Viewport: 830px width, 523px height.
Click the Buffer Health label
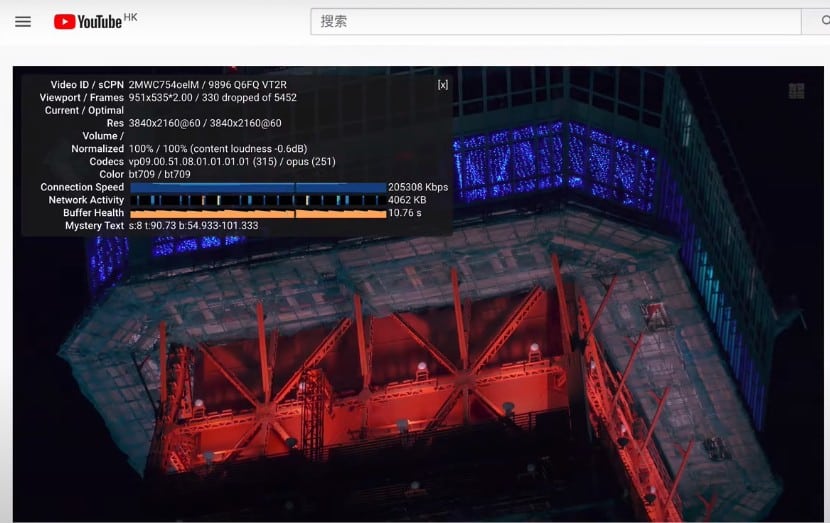(x=93, y=212)
